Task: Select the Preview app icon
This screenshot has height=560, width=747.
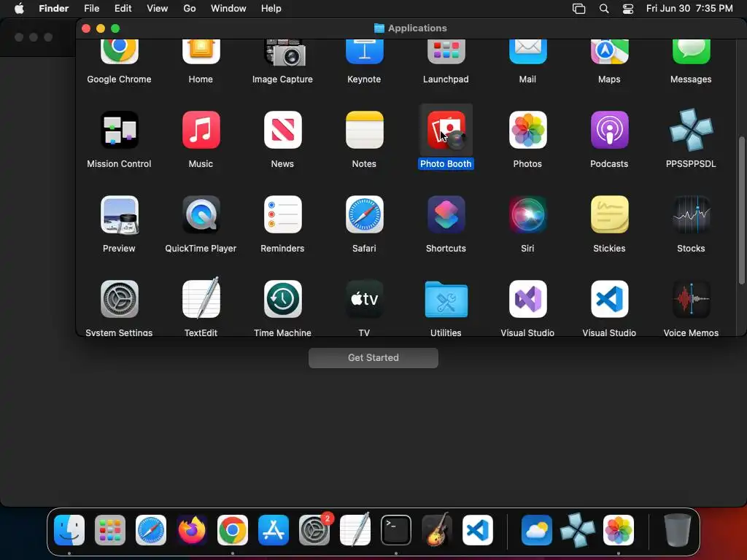Action: click(x=119, y=215)
